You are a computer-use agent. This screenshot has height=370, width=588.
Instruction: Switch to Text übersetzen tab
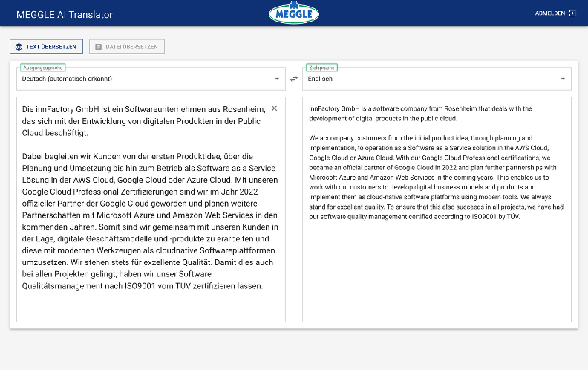[47, 47]
